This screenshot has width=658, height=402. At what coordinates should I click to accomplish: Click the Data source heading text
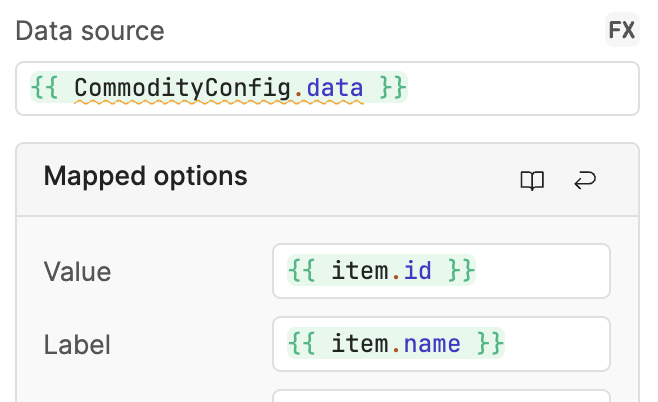[90, 31]
